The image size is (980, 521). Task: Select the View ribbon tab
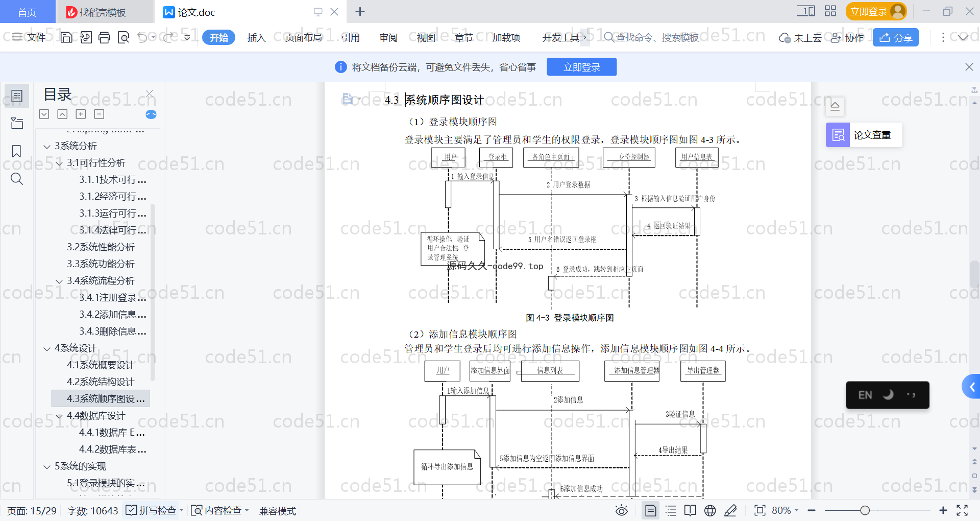tap(426, 37)
